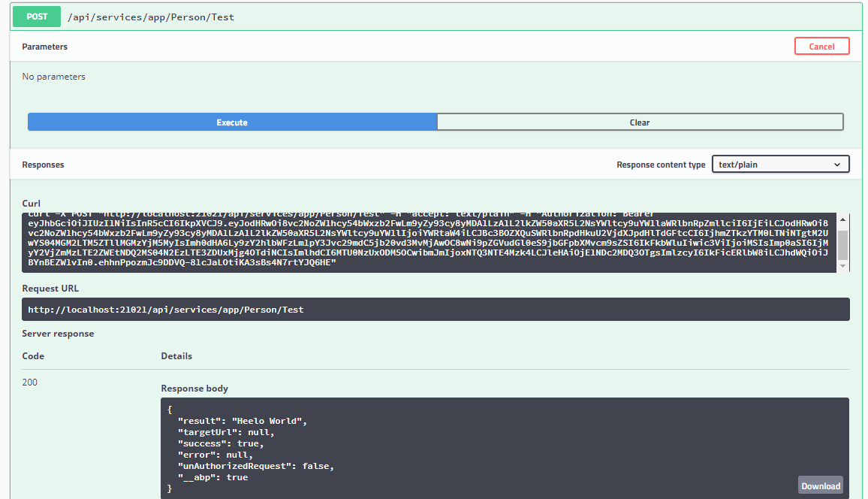Download the response body
Image resolution: width=868 pixels, height=499 pixels.
821,485
